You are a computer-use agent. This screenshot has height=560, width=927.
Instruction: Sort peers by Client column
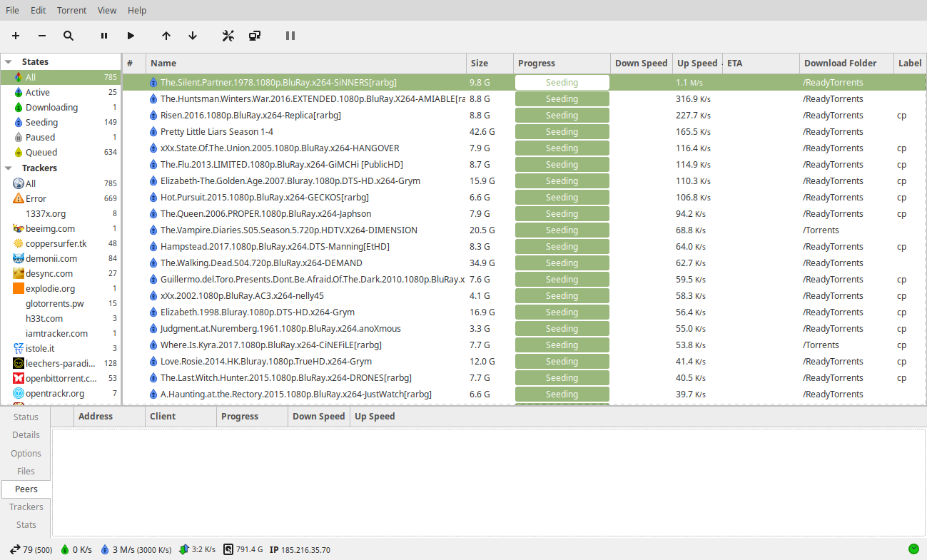181,417
